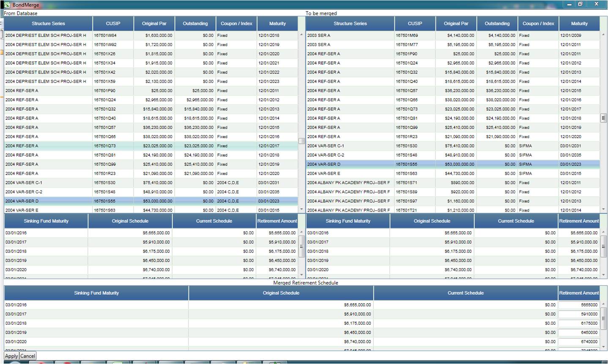Image resolution: width=608 pixels, height=364 pixels.
Task: Click Outstanding header in From Database grid
Action: [x=195, y=24]
